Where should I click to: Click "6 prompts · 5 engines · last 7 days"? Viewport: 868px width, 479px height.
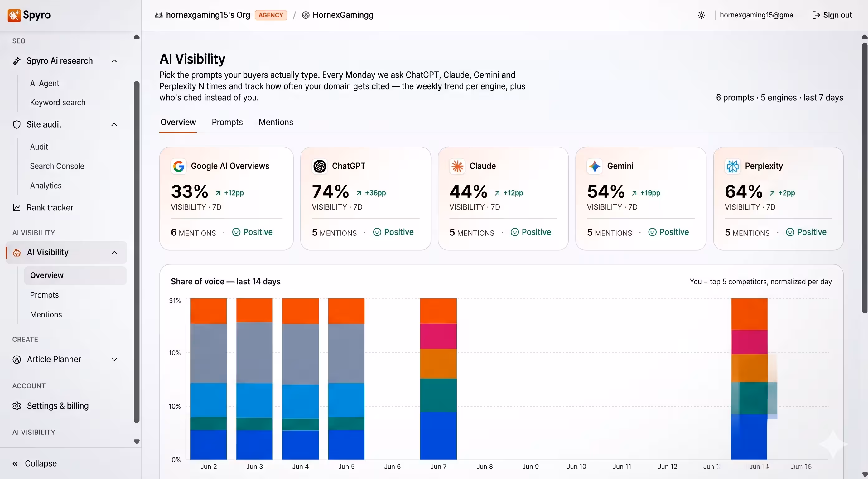(779, 98)
